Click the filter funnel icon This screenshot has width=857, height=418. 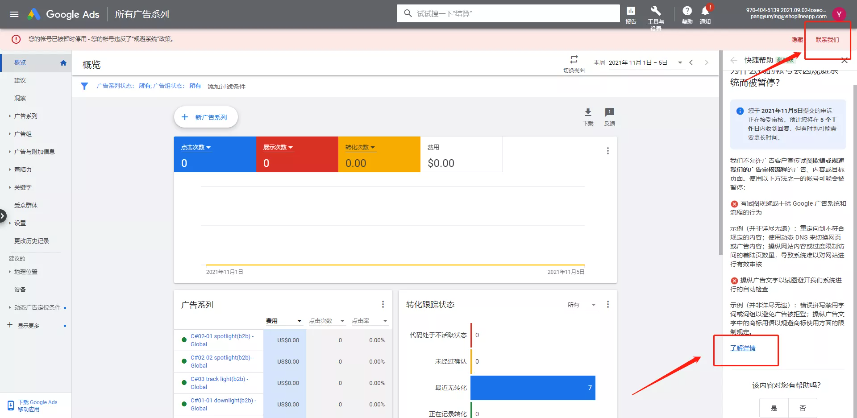[x=84, y=86]
